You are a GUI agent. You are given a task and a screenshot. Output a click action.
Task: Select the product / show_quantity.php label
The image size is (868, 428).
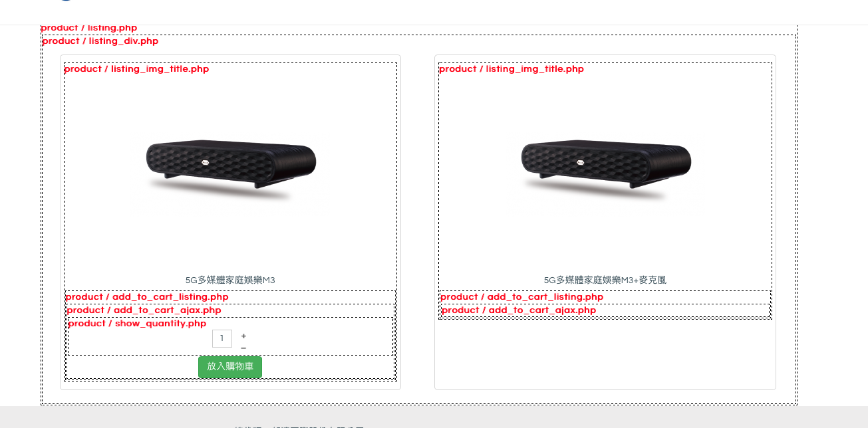click(137, 324)
